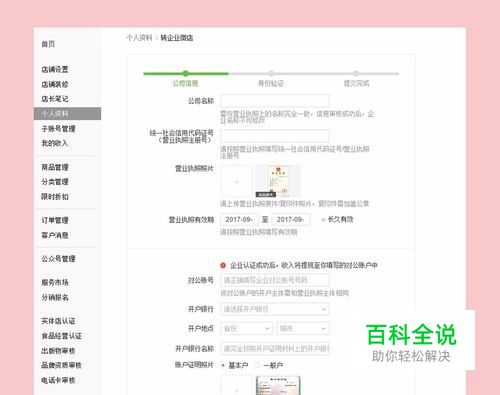
Task: Open 食品经营认证 in the sidebar
Action: point(61,336)
